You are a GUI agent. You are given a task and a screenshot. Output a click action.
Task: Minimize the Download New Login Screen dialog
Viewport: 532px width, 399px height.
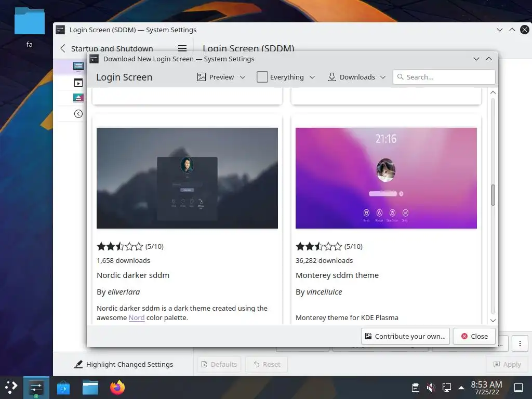pos(476,59)
